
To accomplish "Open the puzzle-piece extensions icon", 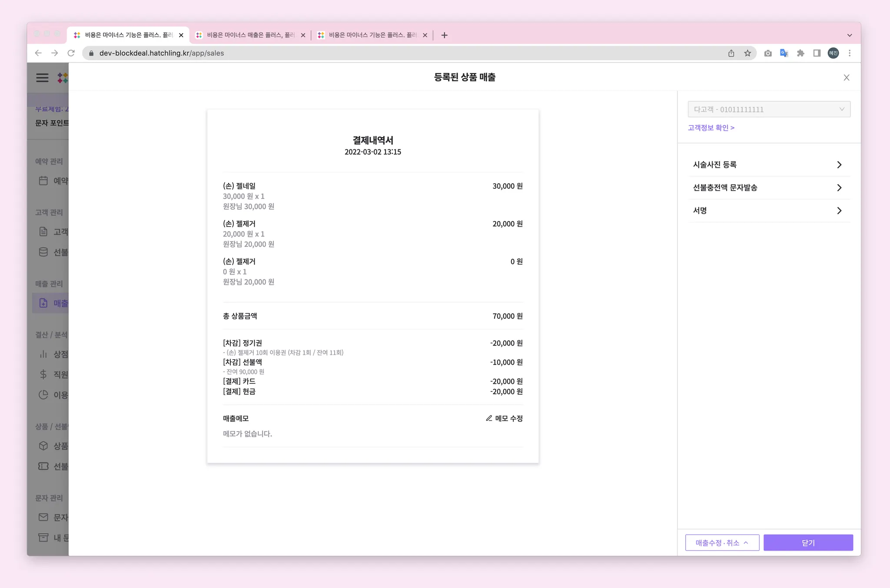I will coord(800,53).
